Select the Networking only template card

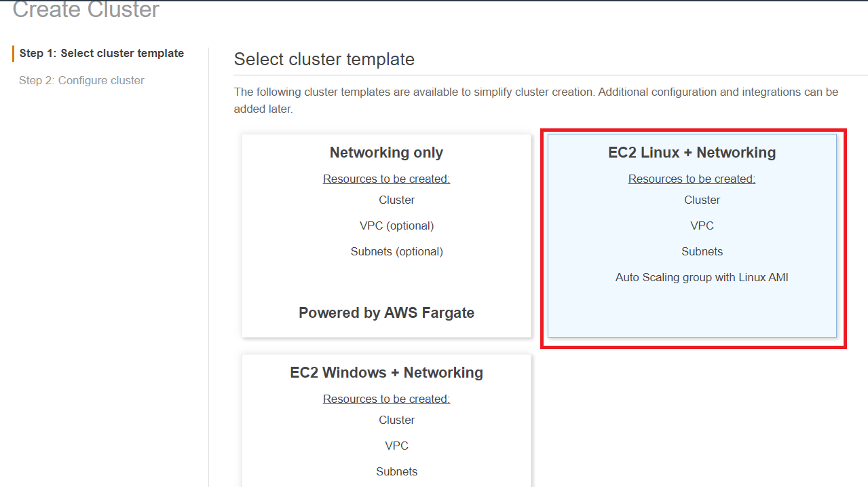387,236
